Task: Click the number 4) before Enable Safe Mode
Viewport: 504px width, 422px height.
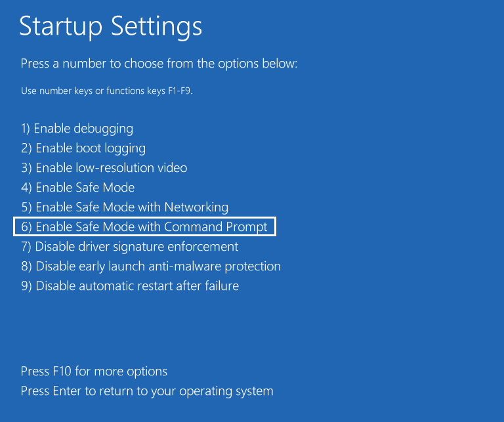Action: [26, 188]
